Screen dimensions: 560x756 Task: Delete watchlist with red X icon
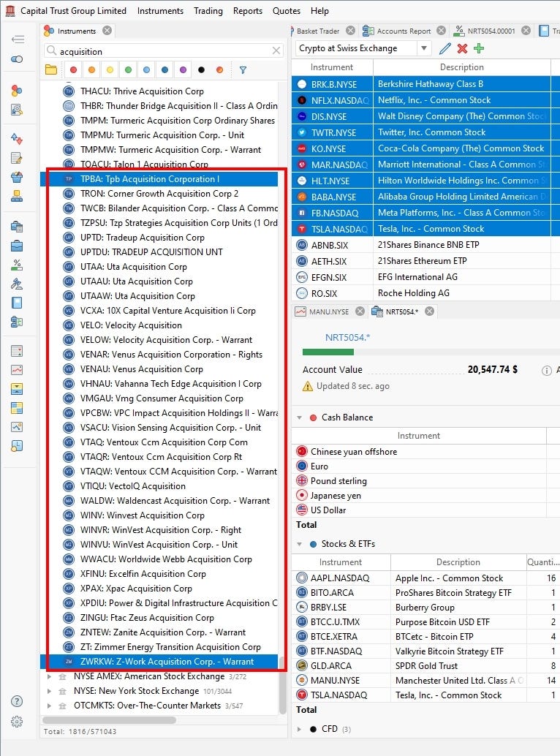462,48
